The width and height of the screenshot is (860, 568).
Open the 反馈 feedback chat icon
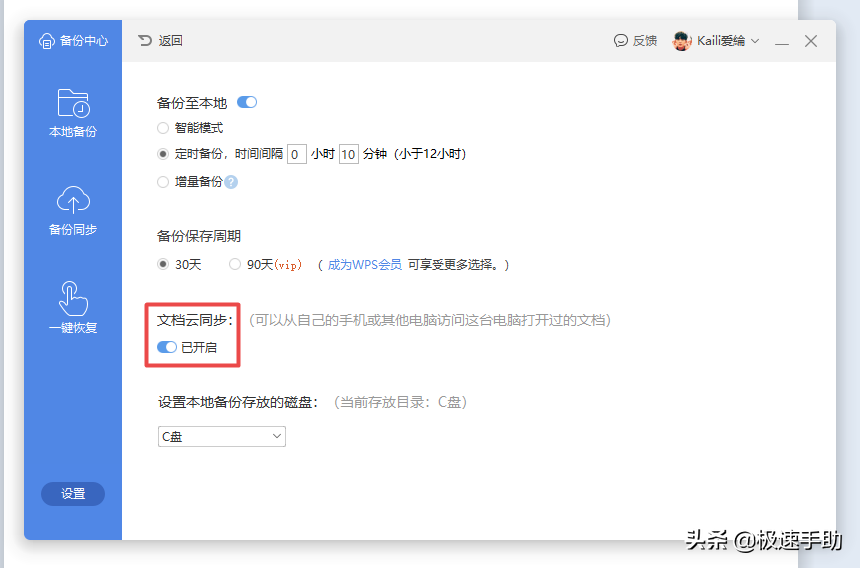tap(620, 41)
